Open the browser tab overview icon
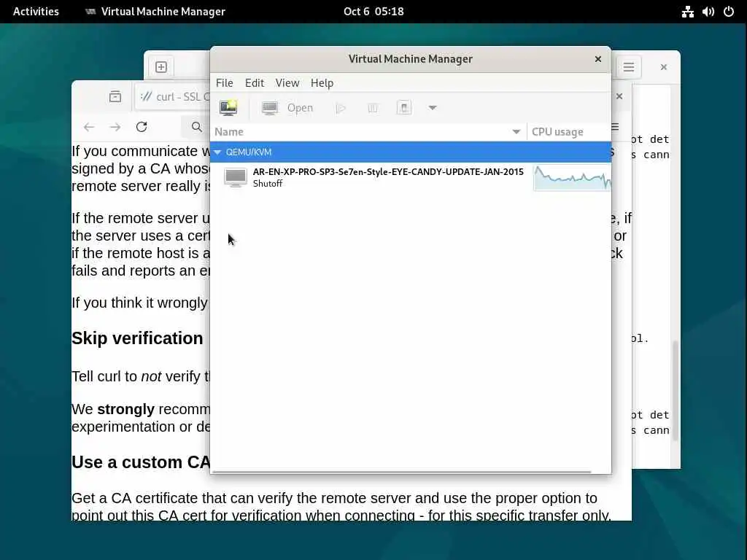Image resolution: width=747 pixels, height=560 pixels. coord(115,97)
